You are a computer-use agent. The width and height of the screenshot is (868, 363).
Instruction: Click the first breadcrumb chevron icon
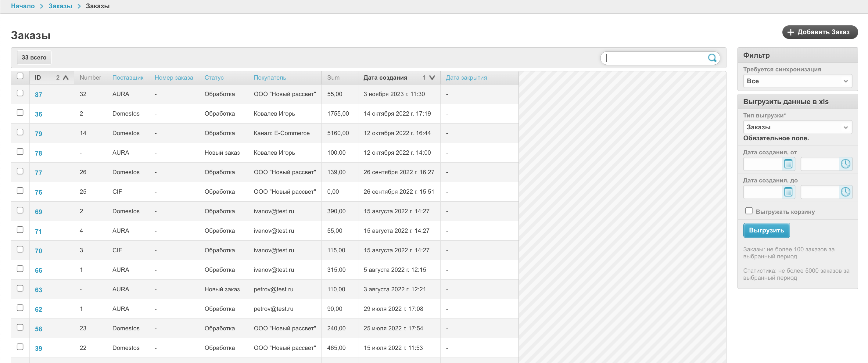tap(41, 6)
